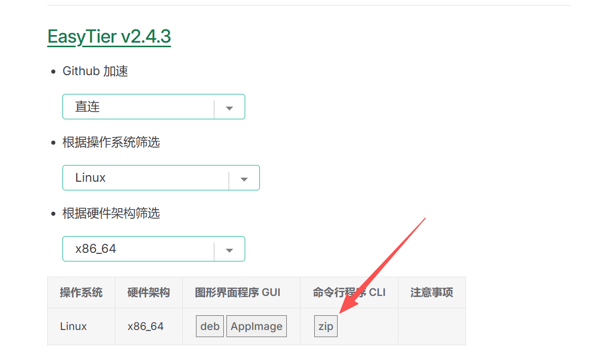Click the x86_64 value in the 硬件架构 selector

[x=95, y=249]
